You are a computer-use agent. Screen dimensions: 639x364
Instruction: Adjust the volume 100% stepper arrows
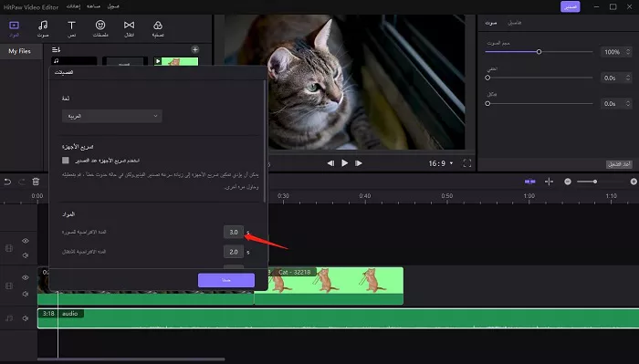[x=628, y=52]
